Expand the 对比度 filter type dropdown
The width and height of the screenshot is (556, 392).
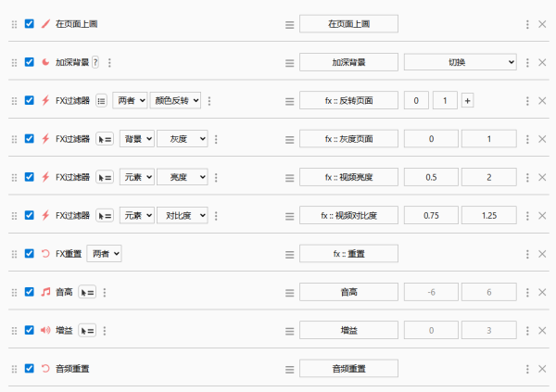[183, 216]
